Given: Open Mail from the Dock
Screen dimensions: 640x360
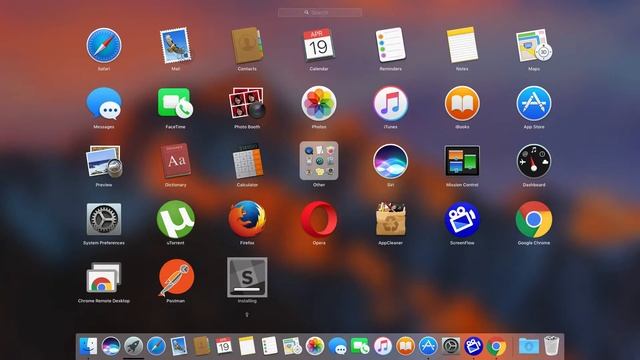Looking at the screenshot, I should (179, 346).
